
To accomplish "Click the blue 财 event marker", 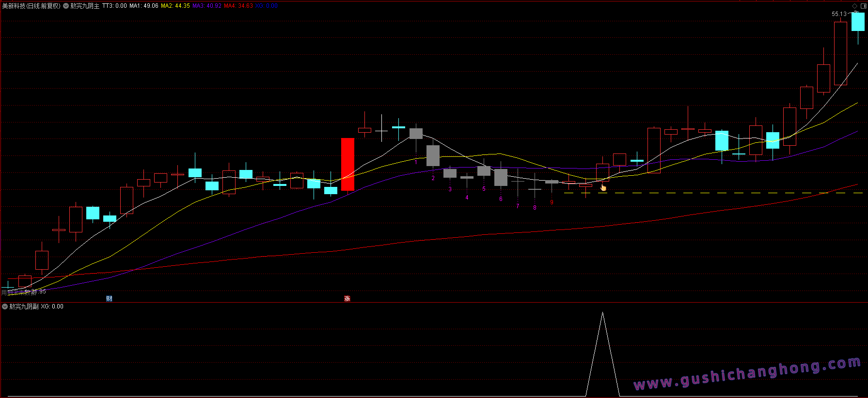I will click(109, 299).
